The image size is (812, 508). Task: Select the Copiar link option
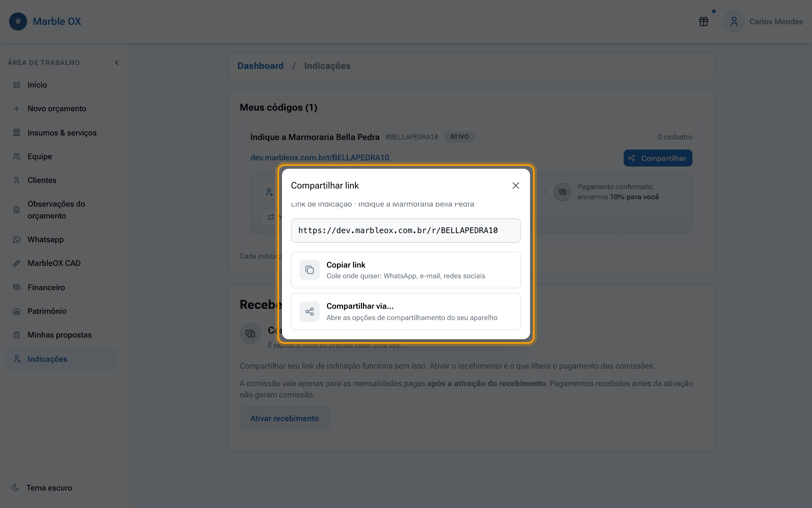pos(406,270)
